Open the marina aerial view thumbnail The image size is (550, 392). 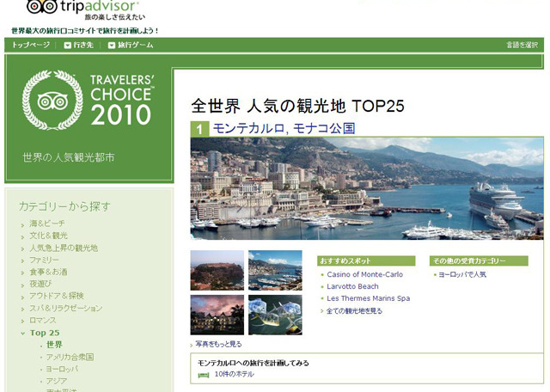[275, 270]
